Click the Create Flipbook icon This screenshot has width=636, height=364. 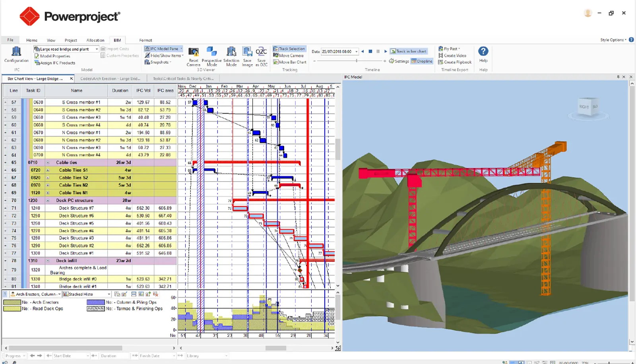[455, 62]
